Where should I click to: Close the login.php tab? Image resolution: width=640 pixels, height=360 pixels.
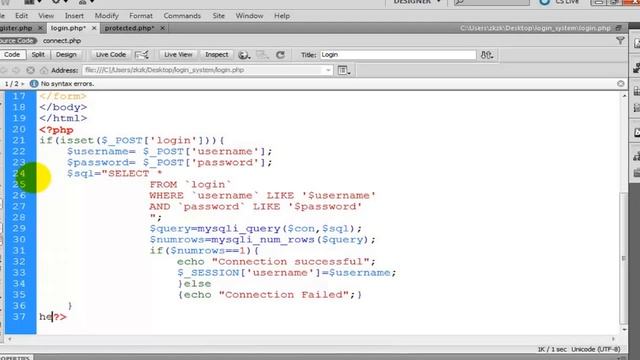pos(94,28)
